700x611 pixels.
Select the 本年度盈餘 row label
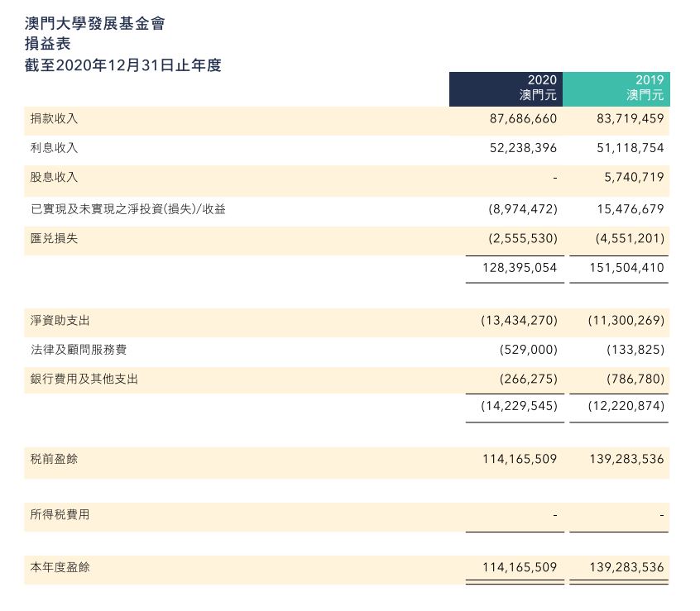(60, 567)
